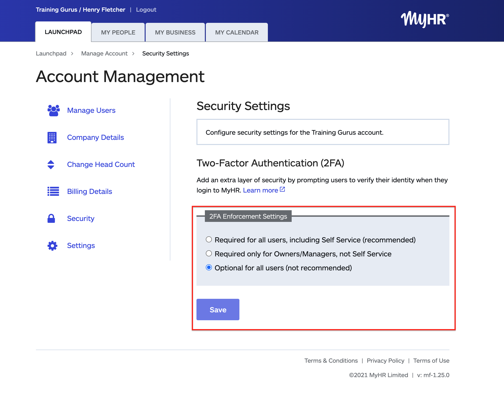Open the MY BUSINESS tab
The image size is (504, 420).
[175, 32]
